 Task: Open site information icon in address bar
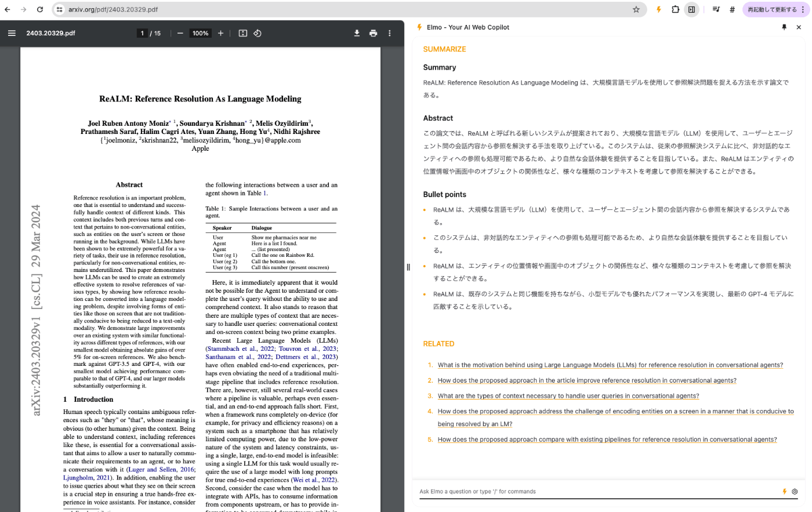(59, 9)
